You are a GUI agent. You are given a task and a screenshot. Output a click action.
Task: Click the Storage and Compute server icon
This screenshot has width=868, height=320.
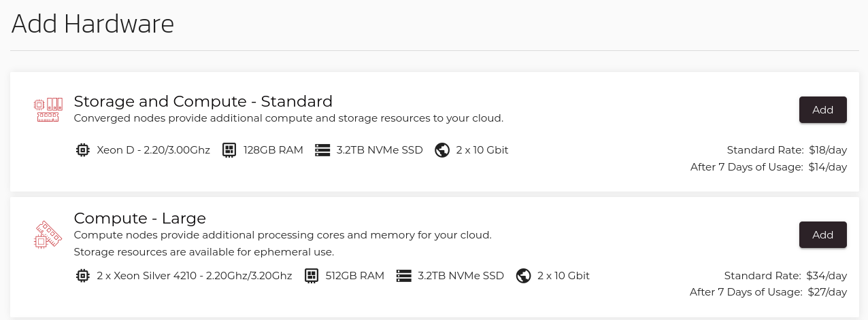[48, 109]
